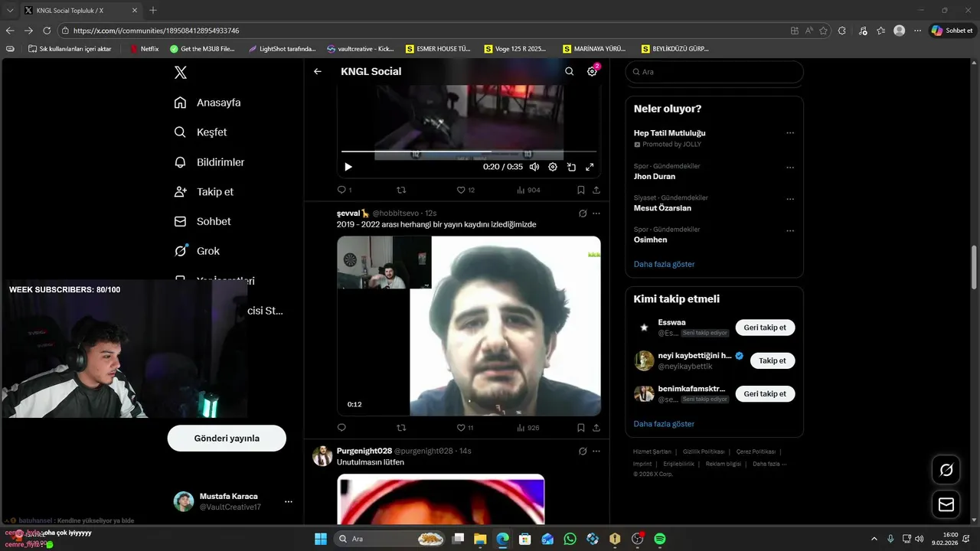Click the back arrow beside KNGL Social

(x=318, y=71)
